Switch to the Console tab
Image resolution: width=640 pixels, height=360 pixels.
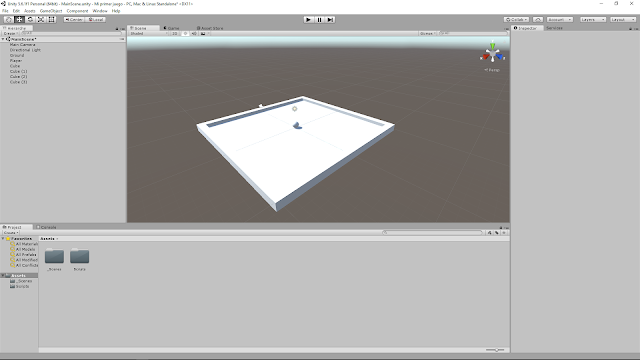tap(47, 227)
